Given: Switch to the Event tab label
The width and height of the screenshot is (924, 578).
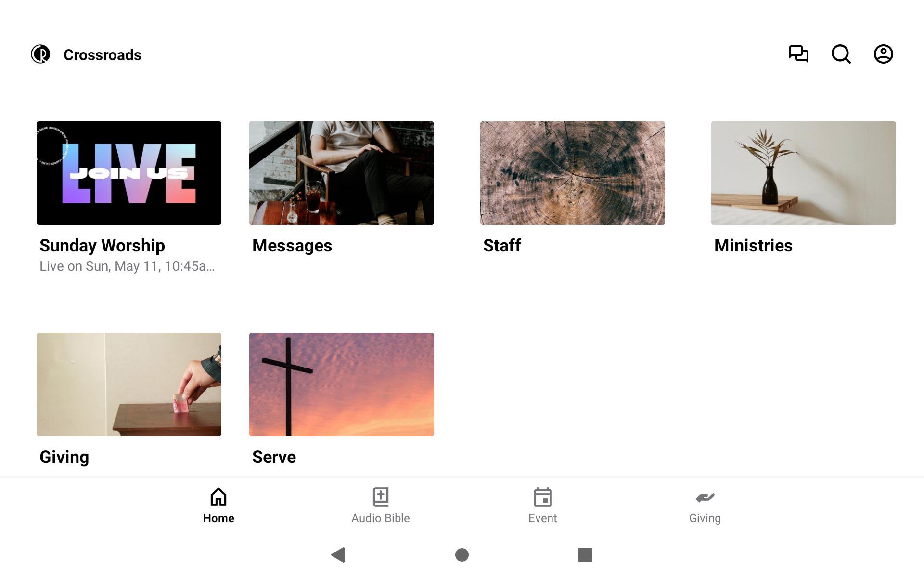Looking at the screenshot, I should pos(543,518).
